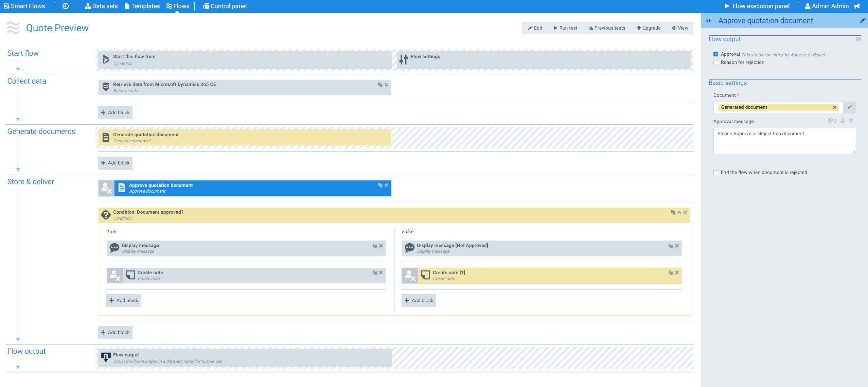The width and height of the screenshot is (868, 387).
Task: Click the announcements megaphone icon
Action: 857,6
